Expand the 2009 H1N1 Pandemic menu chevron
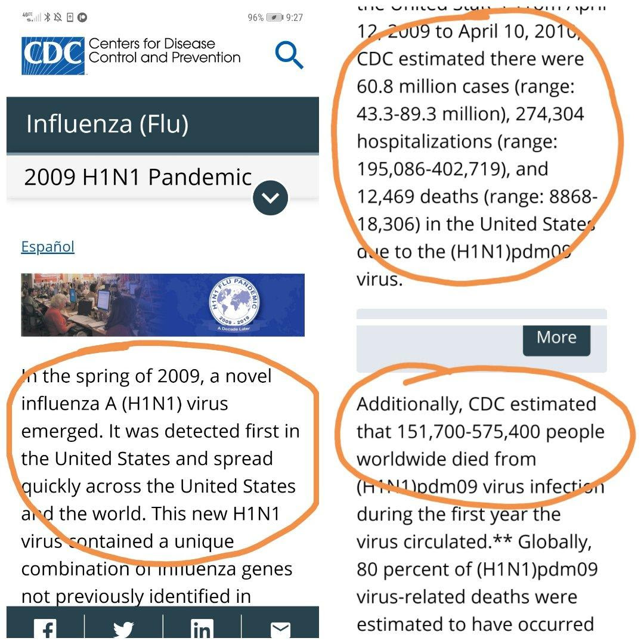 [x=270, y=198]
